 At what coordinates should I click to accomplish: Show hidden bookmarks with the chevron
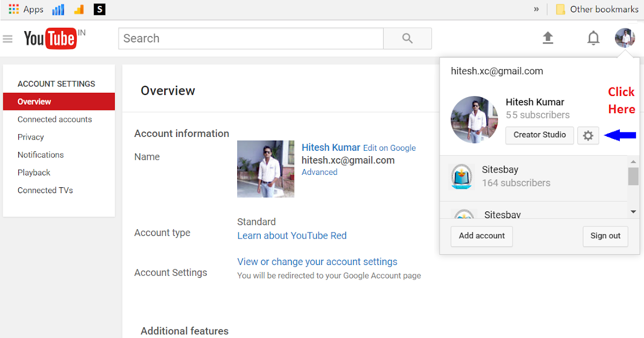(x=536, y=9)
